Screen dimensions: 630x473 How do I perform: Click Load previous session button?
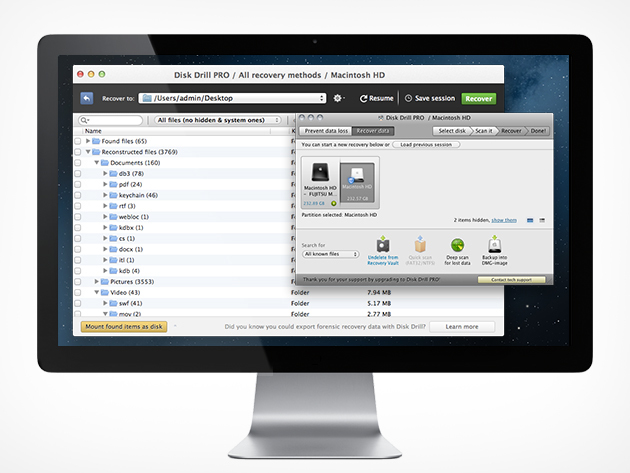[426, 145]
